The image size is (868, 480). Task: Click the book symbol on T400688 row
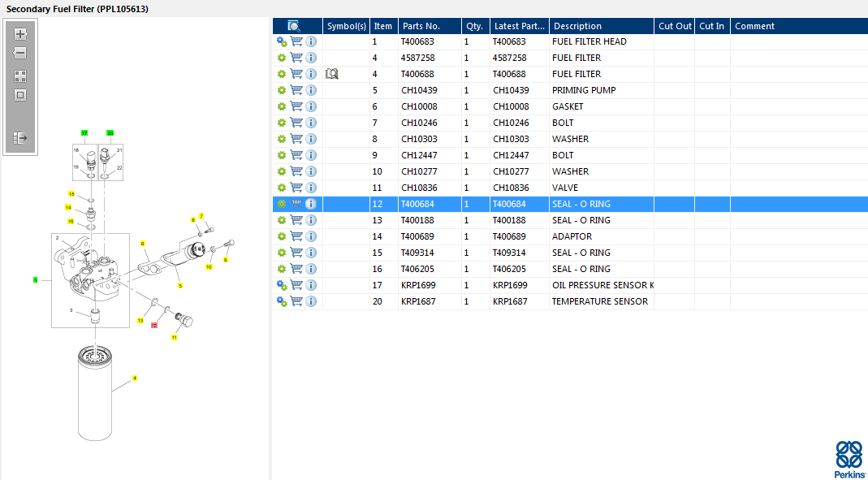pos(331,74)
